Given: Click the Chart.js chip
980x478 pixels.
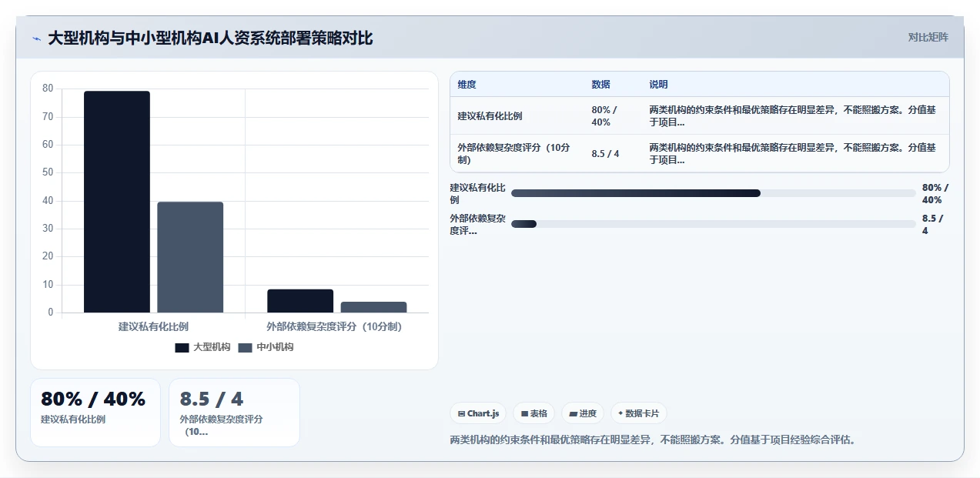Looking at the screenshot, I should (478, 413).
